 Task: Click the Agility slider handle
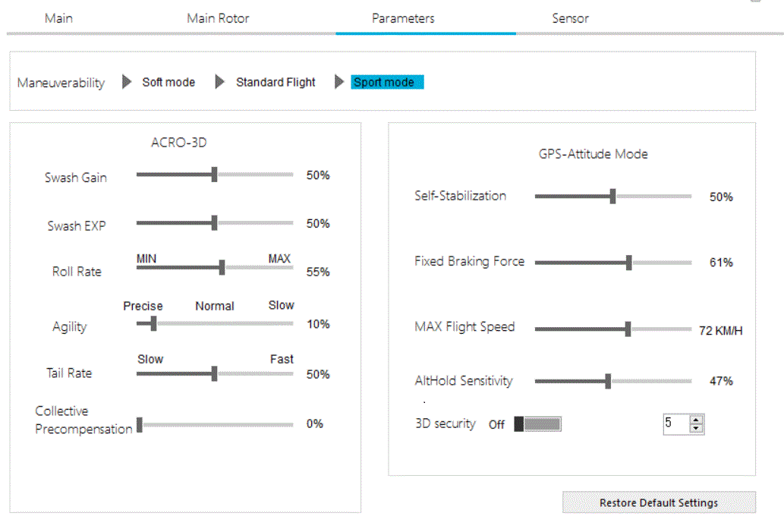(153, 323)
